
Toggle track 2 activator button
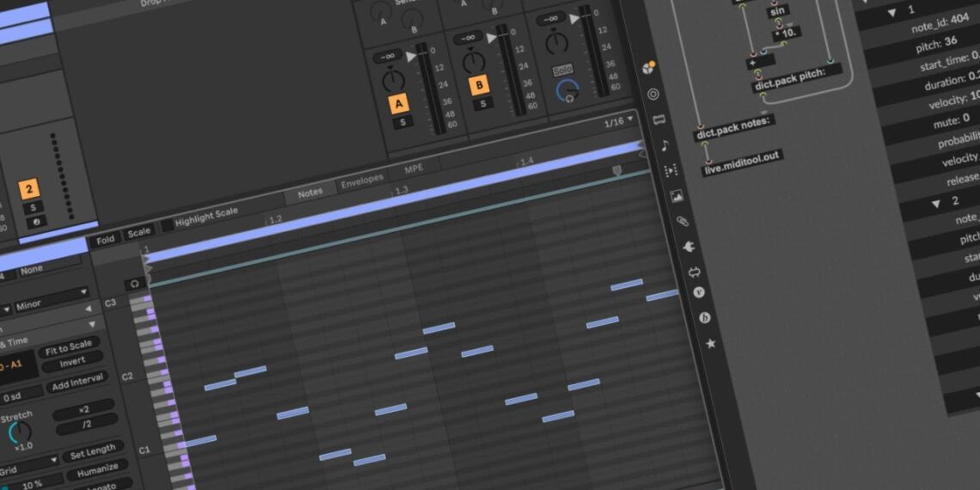coord(28,188)
